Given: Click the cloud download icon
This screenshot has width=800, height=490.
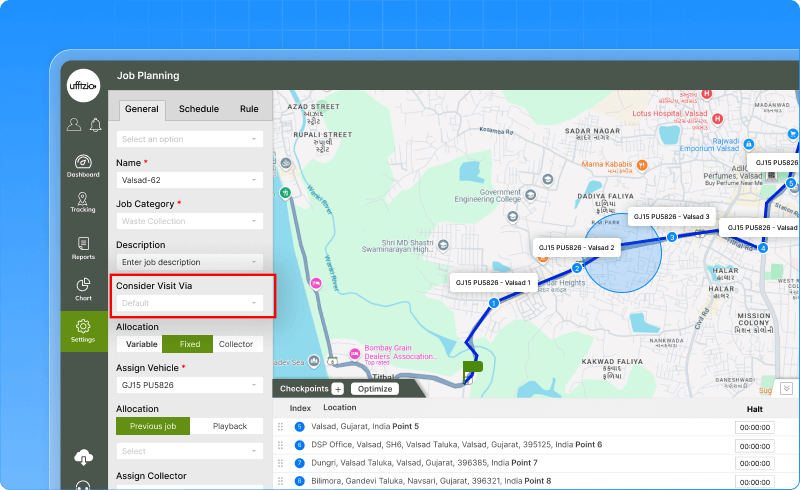Looking at the screenshot, I should (83, 457).
